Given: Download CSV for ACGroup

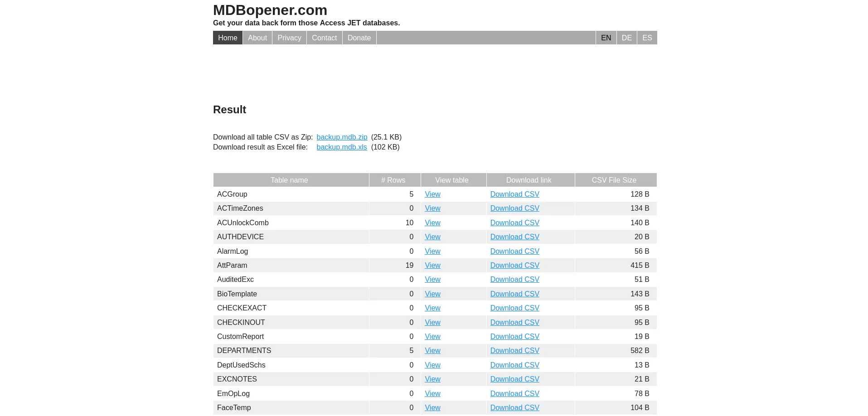Looking at the screenshot, I should (515, 194).
